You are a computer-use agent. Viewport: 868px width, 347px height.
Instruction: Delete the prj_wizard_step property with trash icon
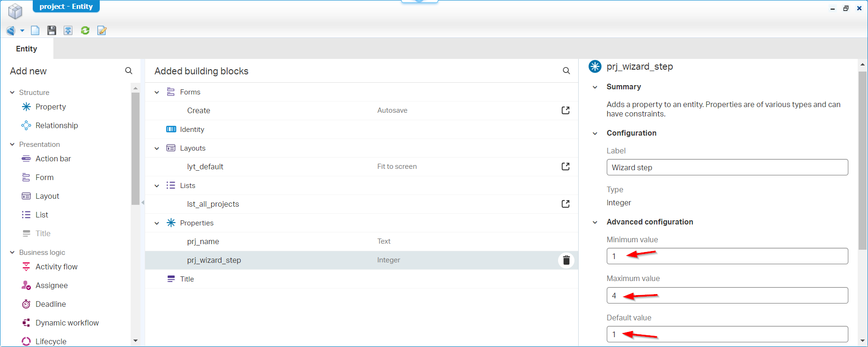(x=566, y=260)
